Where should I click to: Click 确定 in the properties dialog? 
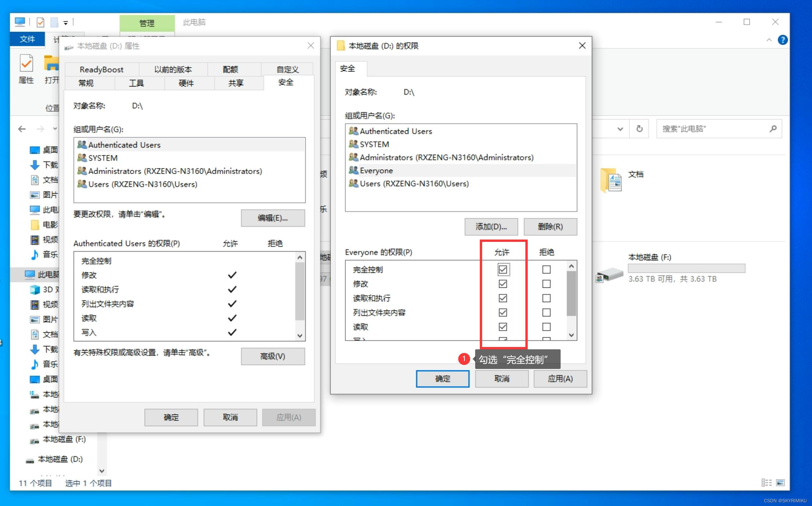[x=171, y=417]
